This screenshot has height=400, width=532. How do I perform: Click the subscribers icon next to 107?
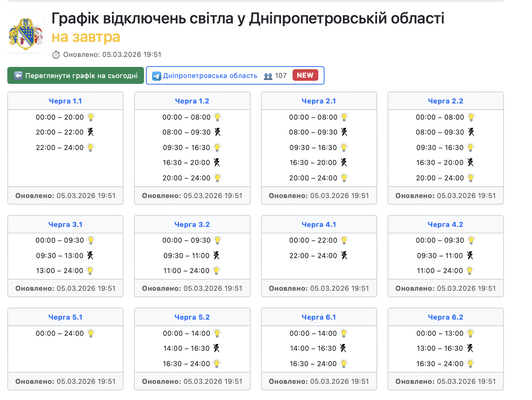coord(268,76)
